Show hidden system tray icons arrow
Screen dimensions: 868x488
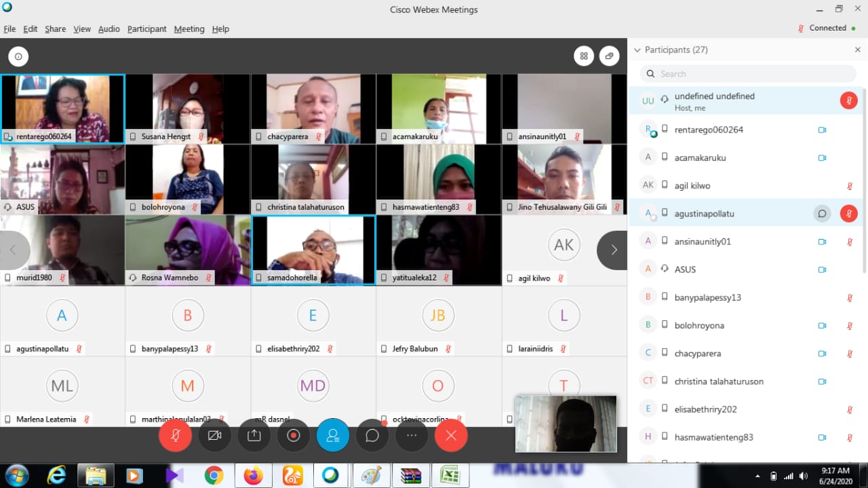pyautogui.click(x=757, y=475)
